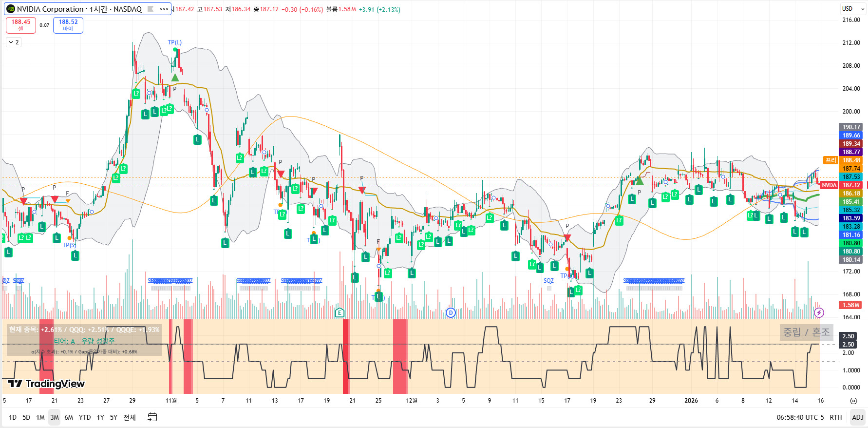Select the 1Y range tab
868x428 pixels.
pyautogui.click(x=100, y=417)
